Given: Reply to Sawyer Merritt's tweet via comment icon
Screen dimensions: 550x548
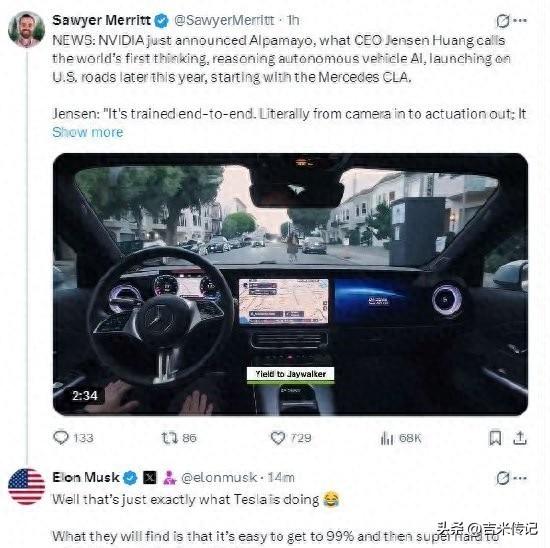Looking at the screenshot, I should 61,437.
